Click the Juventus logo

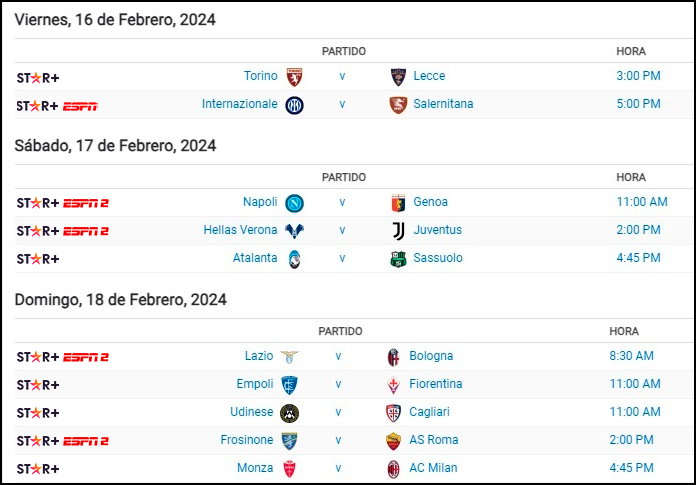pyautogui.click(x=398, y=231)
